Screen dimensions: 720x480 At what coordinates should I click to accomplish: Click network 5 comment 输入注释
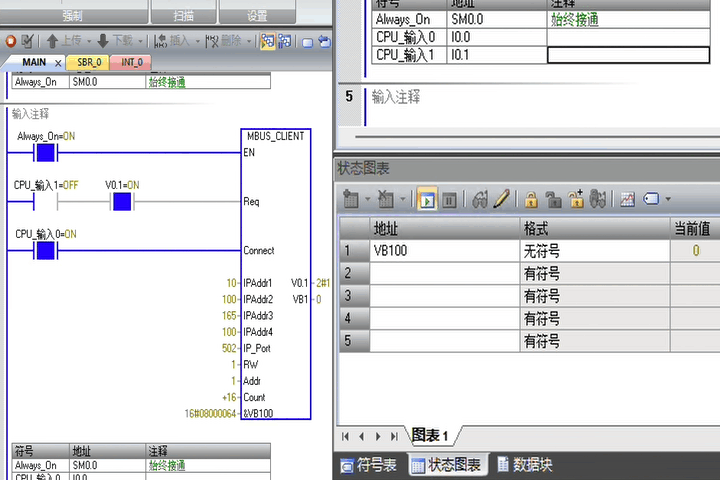click(395, 97)
